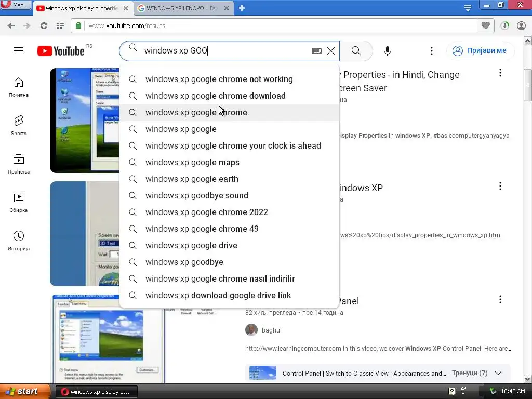This screenshot has width=532, height=399.
Task: Select suggestion chrome your clock is ahead
Action: coord(229,145)
